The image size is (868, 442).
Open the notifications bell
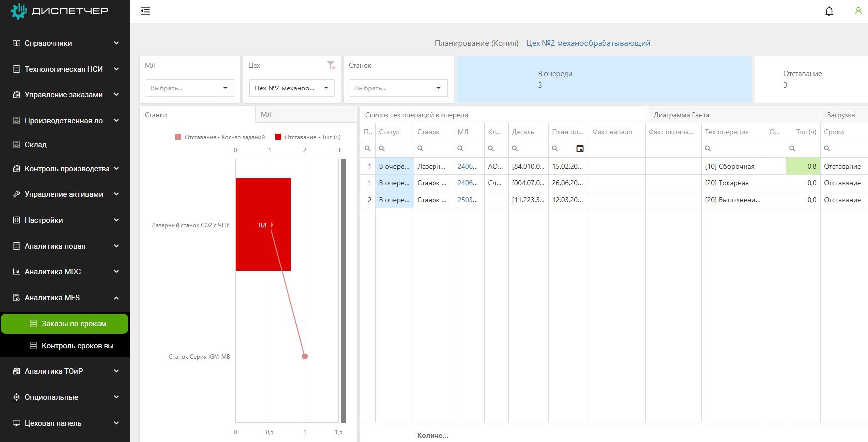click(x=829, y=11)
